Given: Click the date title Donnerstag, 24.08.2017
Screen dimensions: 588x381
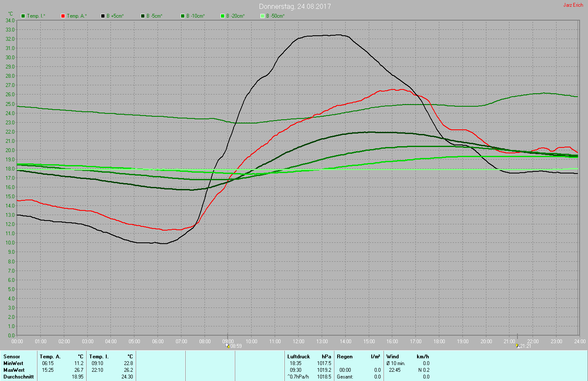Looking at the screenshot, I should click(x=294, y=6).
